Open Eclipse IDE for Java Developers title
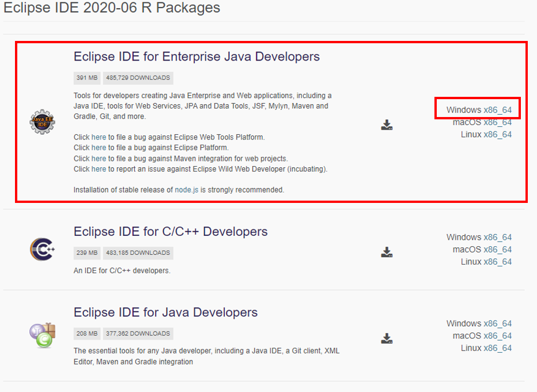The image size is (537, 392). tap(165, 312)
